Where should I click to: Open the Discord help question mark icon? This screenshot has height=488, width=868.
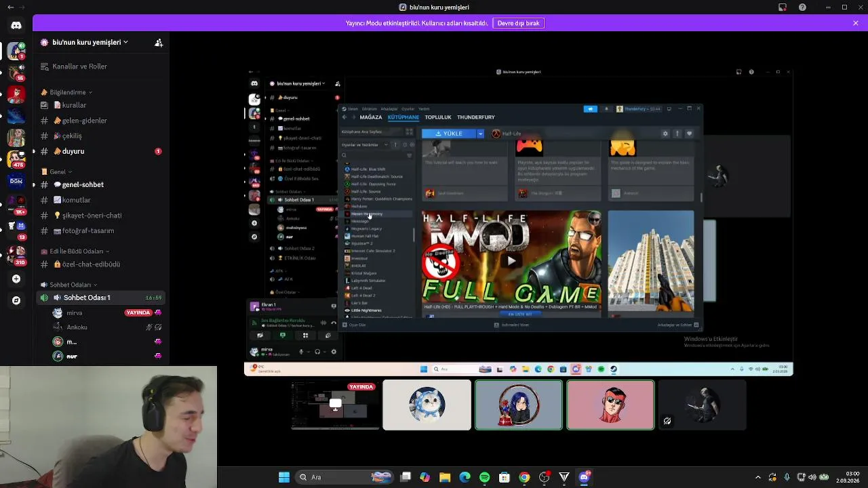click(803, 7)
